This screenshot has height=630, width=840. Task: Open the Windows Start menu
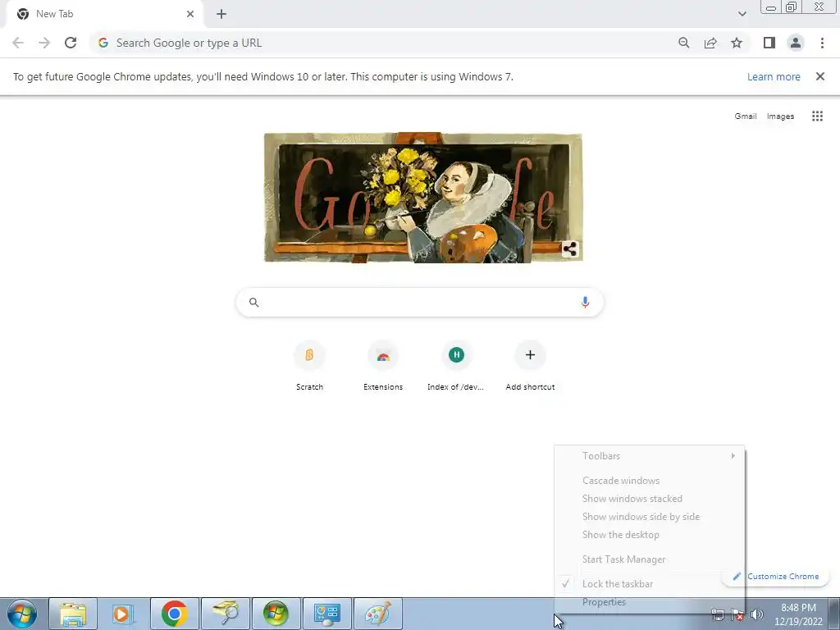(x=22, y=614)
